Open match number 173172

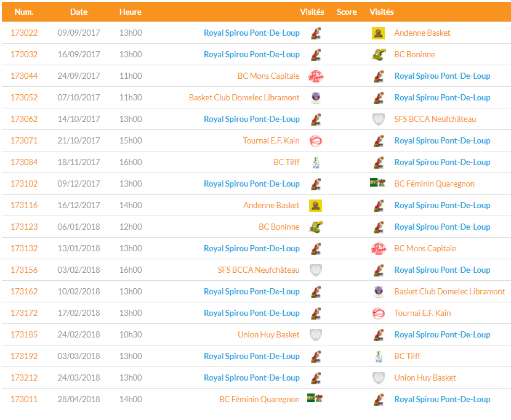[x=24, y=313]
